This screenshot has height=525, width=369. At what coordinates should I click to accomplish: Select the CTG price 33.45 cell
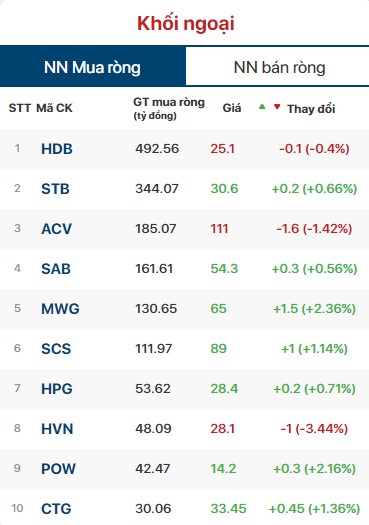pos(228,509)
